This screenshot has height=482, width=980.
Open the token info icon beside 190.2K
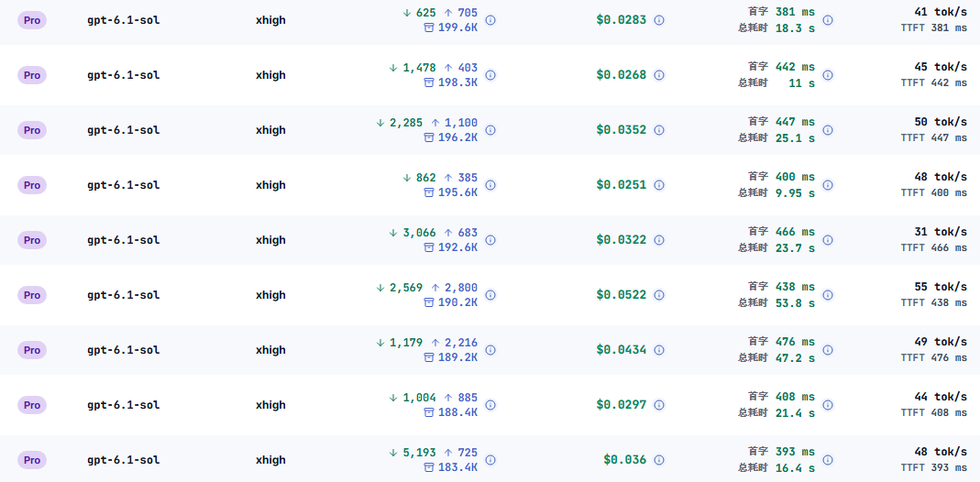point(490,295)
